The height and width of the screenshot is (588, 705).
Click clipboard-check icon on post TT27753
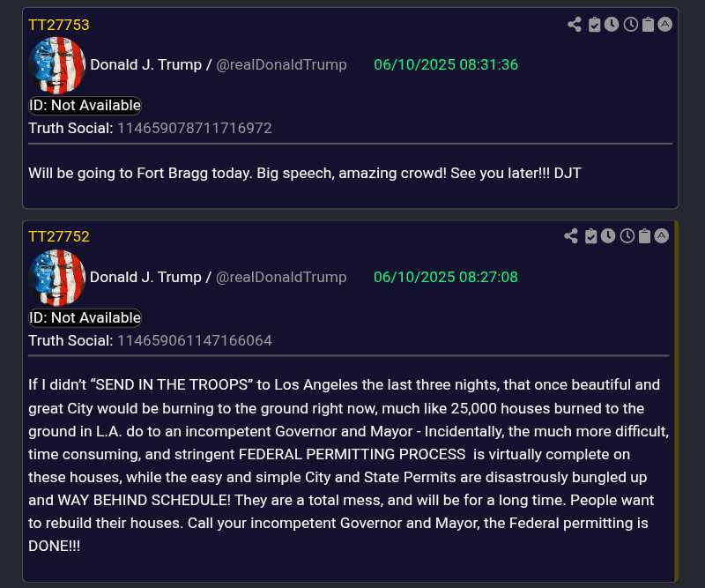[x=594, y=25]
